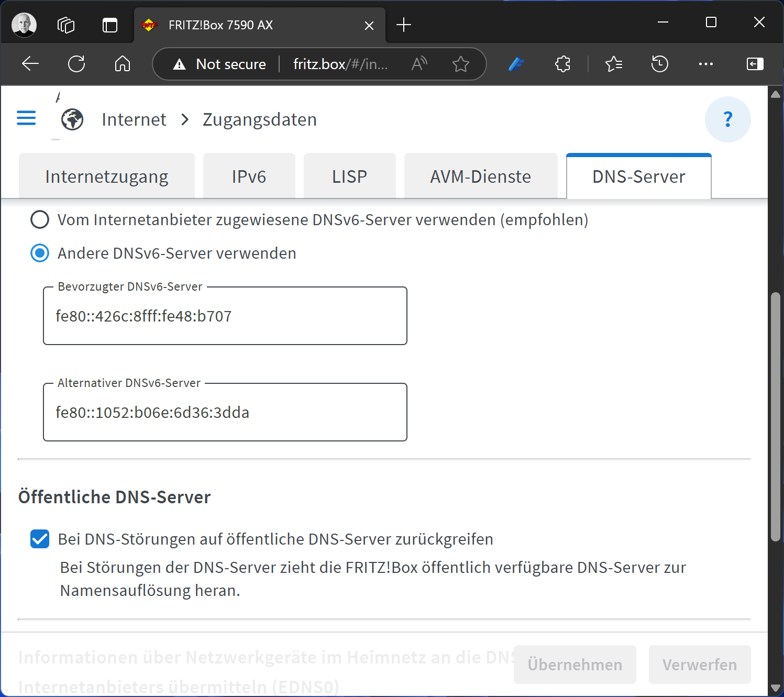Select Andere DNSv6-Server verwenden radio button
This screenshot has width=784, height=697.
point(40,253)
